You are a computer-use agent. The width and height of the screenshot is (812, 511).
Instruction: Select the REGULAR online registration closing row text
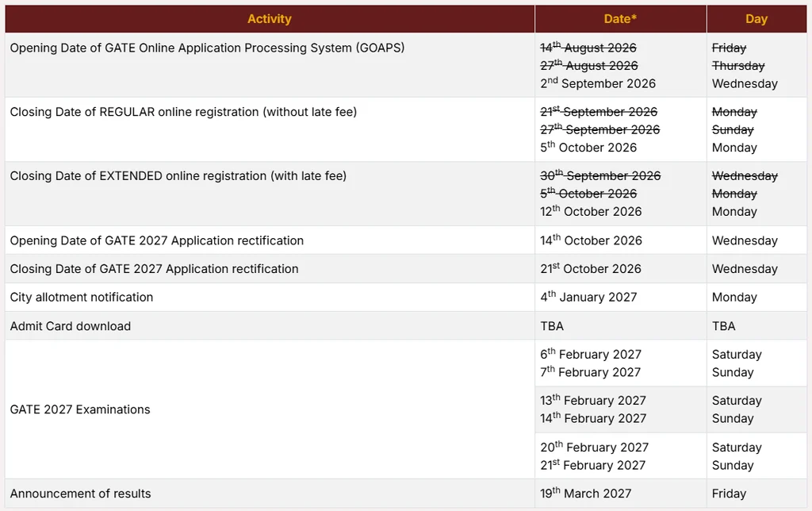coord(183,112)
